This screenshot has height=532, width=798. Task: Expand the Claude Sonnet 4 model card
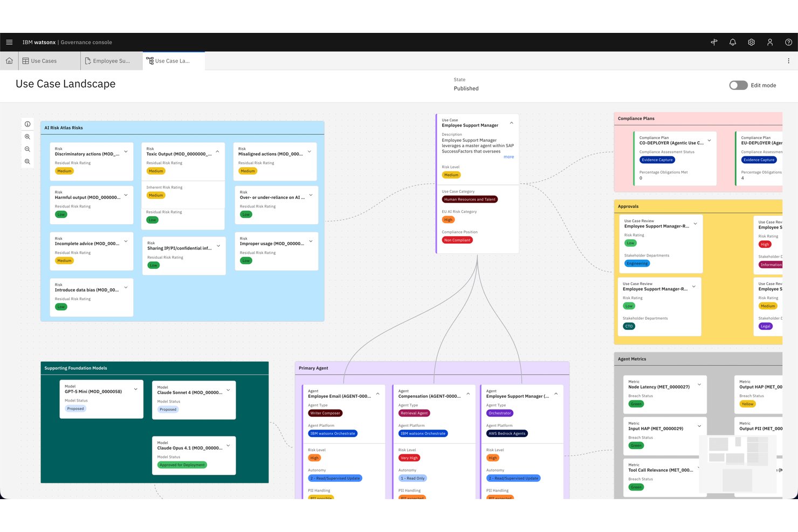(229, 390)
